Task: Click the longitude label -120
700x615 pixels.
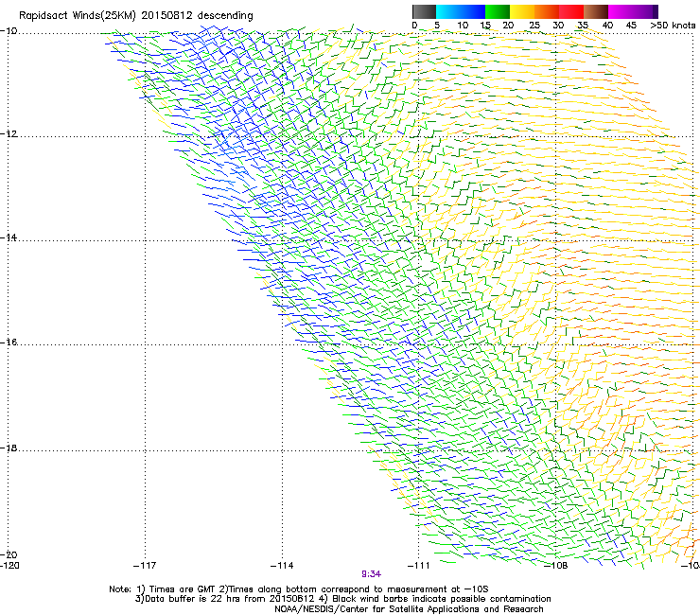Action: [9, 566]
